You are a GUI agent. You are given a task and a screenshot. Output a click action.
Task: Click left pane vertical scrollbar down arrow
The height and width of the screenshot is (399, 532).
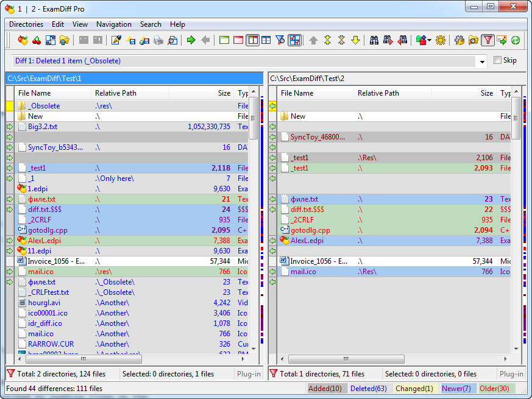(254, 349)
